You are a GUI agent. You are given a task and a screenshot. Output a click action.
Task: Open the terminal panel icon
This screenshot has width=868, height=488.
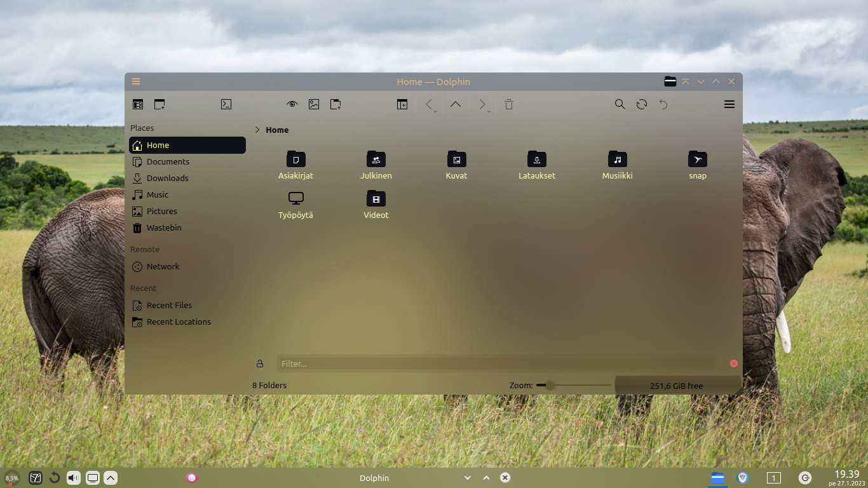coord(226,104)
